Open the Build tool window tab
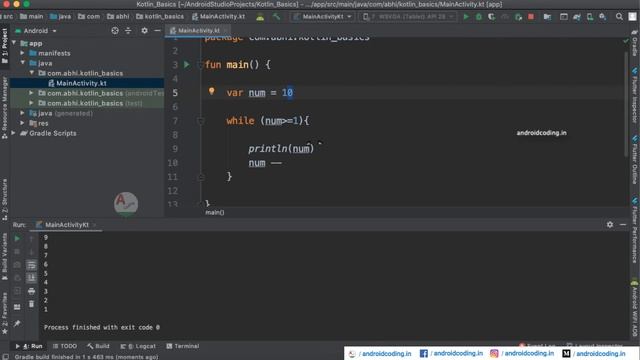This screenshot has width=640, height=360. click(98, 346)
